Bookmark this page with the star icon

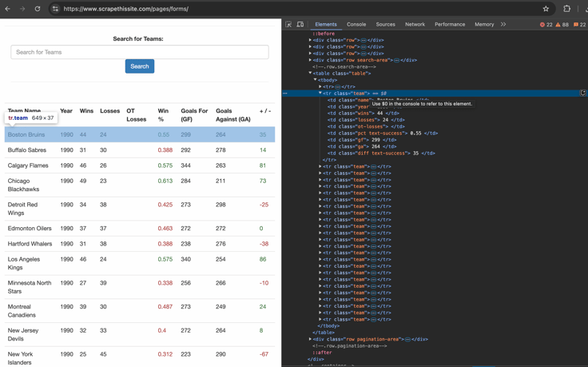pyautogui.click(x=546, y=9)
